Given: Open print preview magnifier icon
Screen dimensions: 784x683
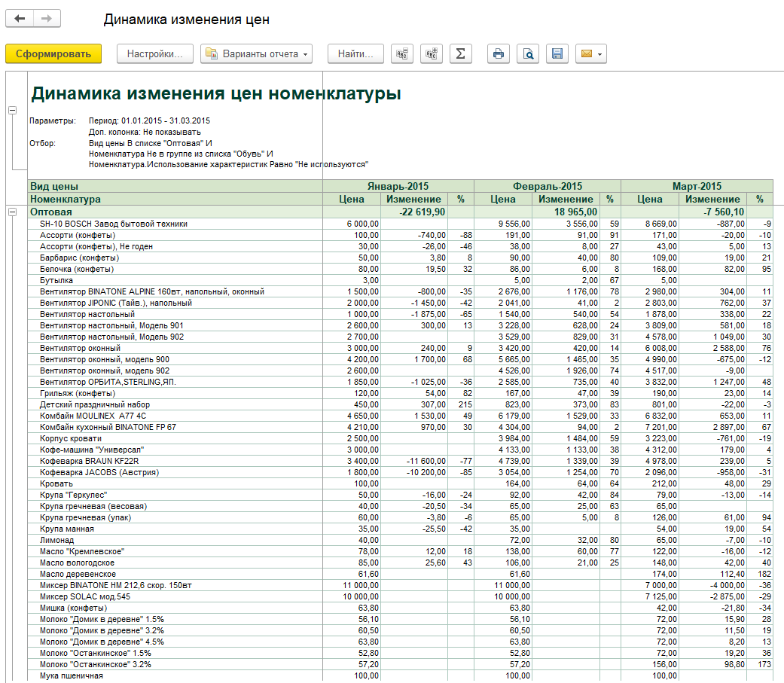Looking at the screenshot, I should point(528,53).
